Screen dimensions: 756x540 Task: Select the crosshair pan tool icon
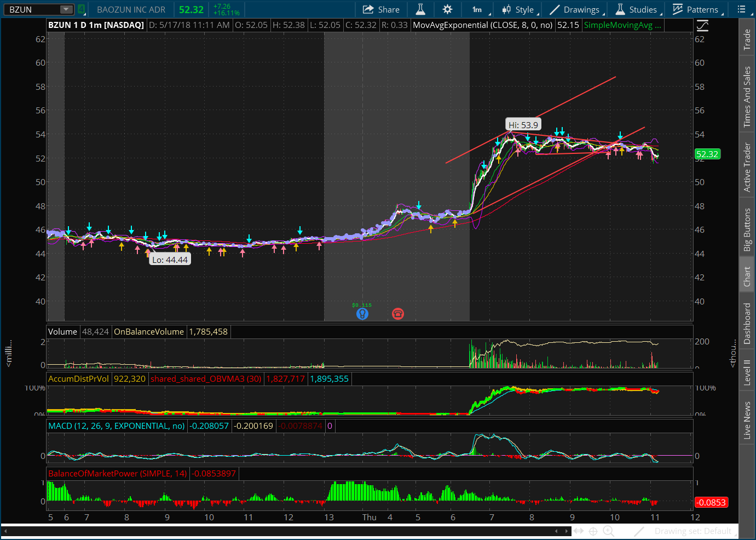pos(593,531)
